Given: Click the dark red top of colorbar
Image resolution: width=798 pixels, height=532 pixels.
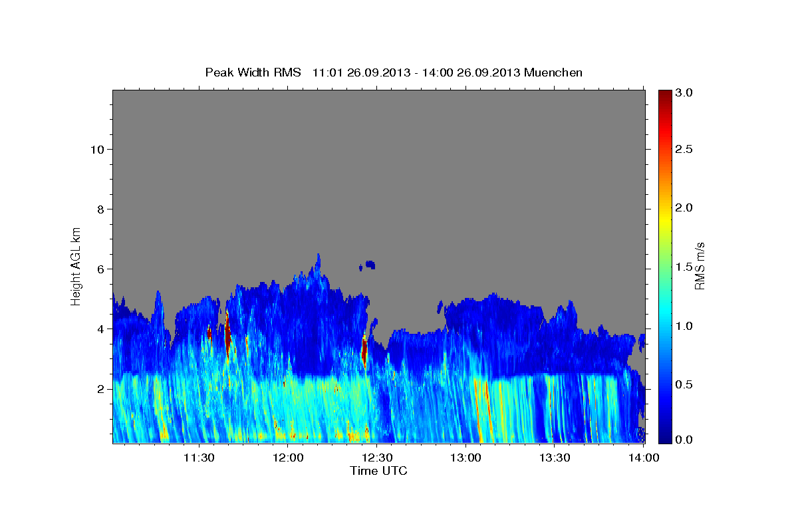Looking at the screenshot, I should point(665,96).
